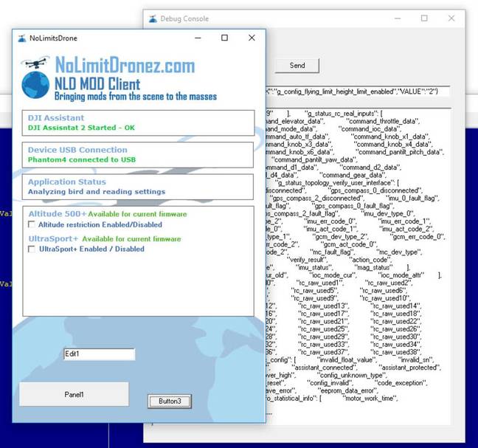Screen dimensions: 478x448
Task: Minimize the NoLimitsDrone window
Action: coord(198,38)
